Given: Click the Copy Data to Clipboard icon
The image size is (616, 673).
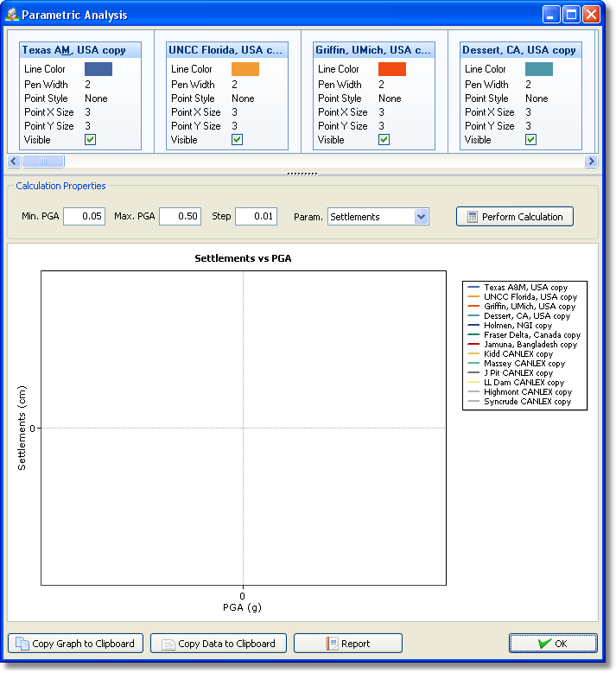Looking at the screenshot, I should (x=168, y=644).
